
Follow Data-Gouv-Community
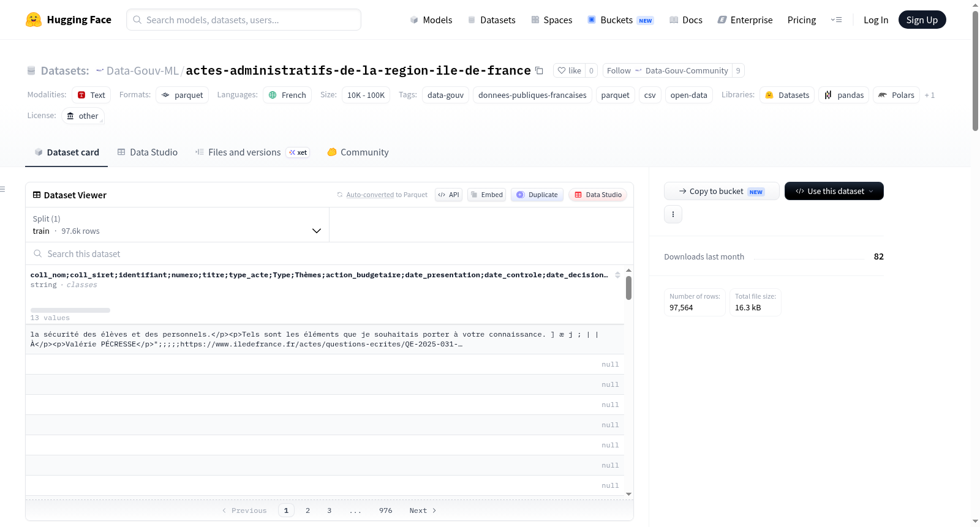coord(667,70)
